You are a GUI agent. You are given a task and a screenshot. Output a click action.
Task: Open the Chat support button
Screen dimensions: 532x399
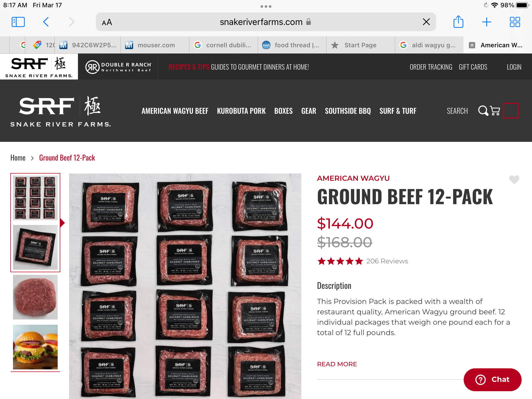coord(493,380)
